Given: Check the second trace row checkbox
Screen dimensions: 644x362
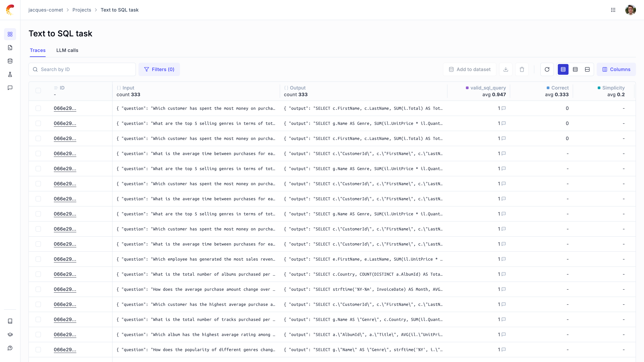Looking at the screenshot, I should coord(38,123).
